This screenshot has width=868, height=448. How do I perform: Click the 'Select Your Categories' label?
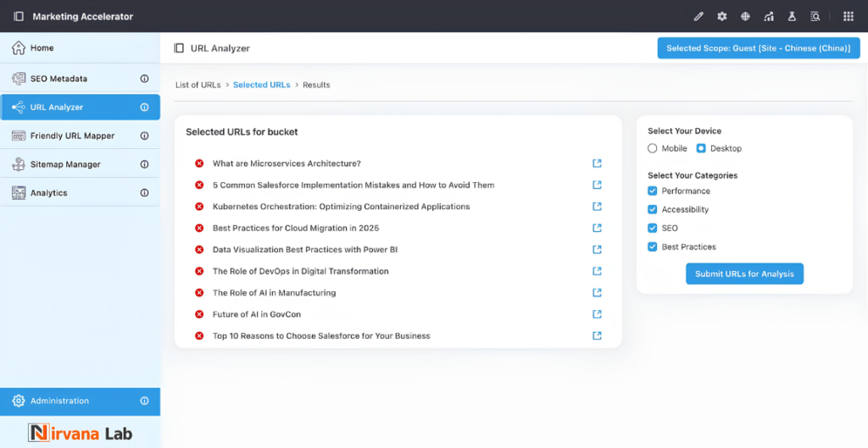[693, 175]
